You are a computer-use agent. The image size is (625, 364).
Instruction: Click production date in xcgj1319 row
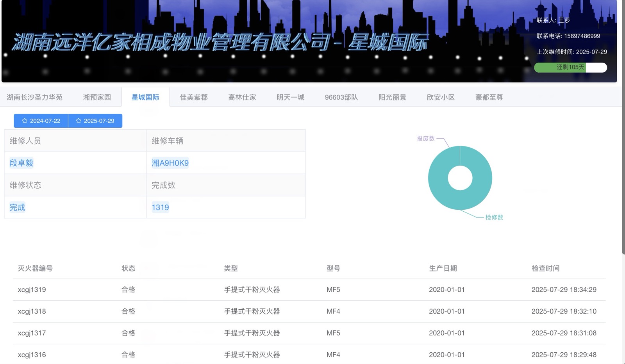(x=447, y=290)
